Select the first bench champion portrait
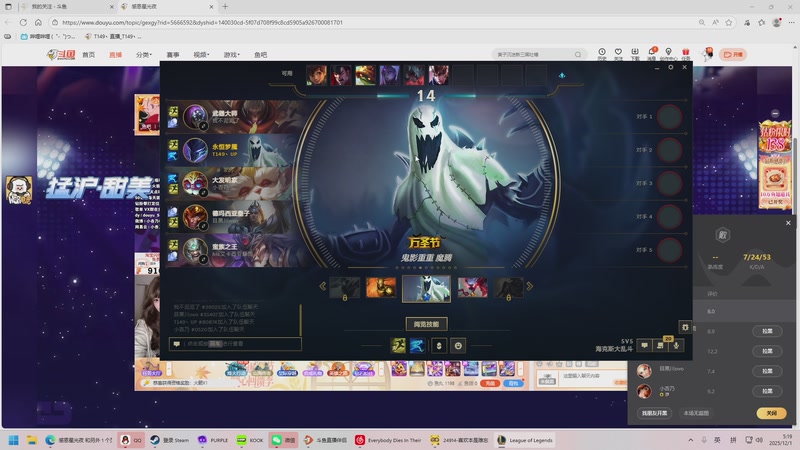 point(316,75)
